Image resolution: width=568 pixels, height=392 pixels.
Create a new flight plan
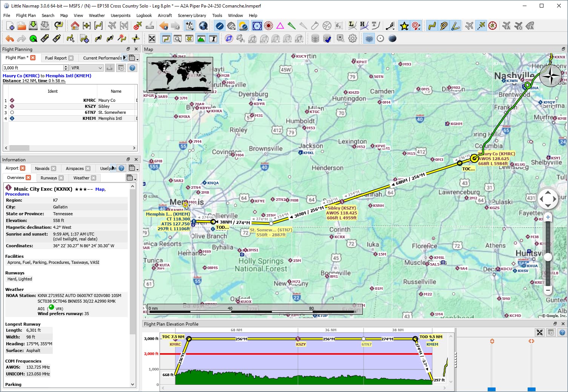coord(10,26)
